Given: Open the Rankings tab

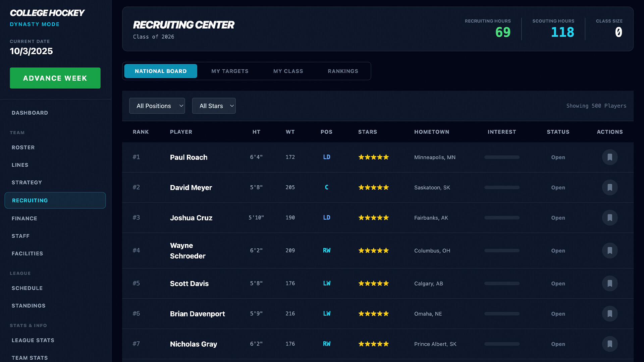Looking at the screenshot, I should [x=343, y=71].
